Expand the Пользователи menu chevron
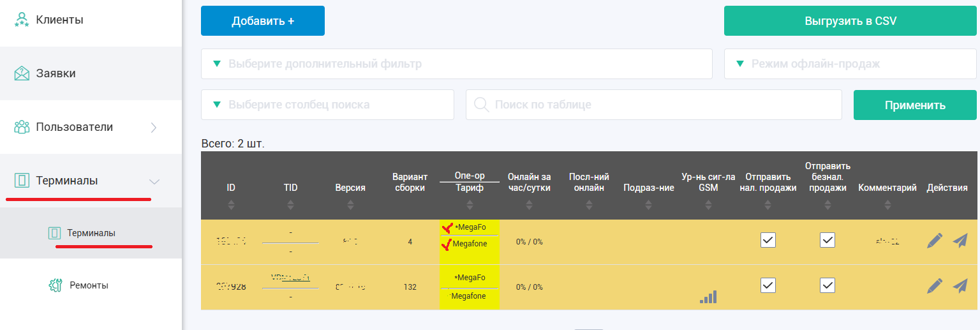The image size is (980, 330). (153, 127)
